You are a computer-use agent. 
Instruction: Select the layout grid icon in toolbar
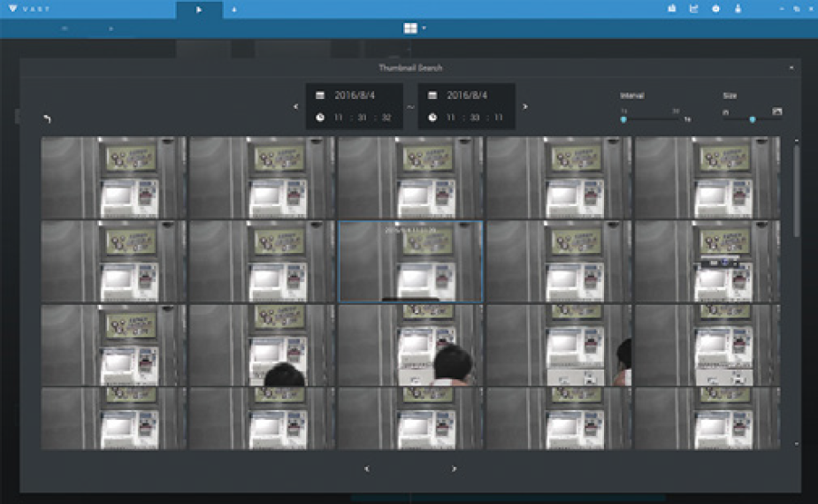pyautogui.click(x=410, y=28)
